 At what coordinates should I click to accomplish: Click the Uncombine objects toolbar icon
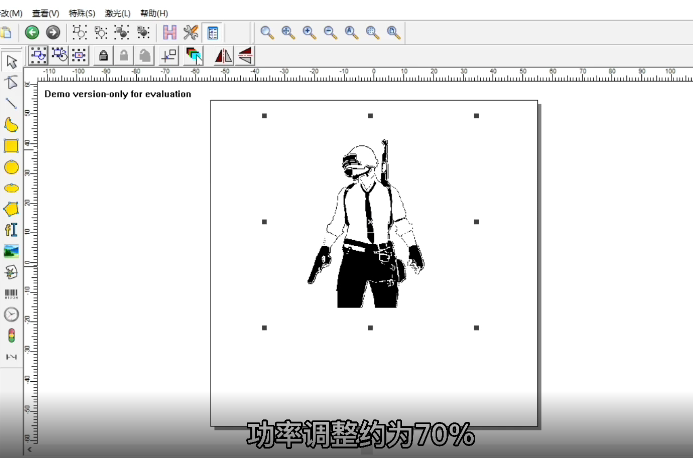(x=101, y=32)
